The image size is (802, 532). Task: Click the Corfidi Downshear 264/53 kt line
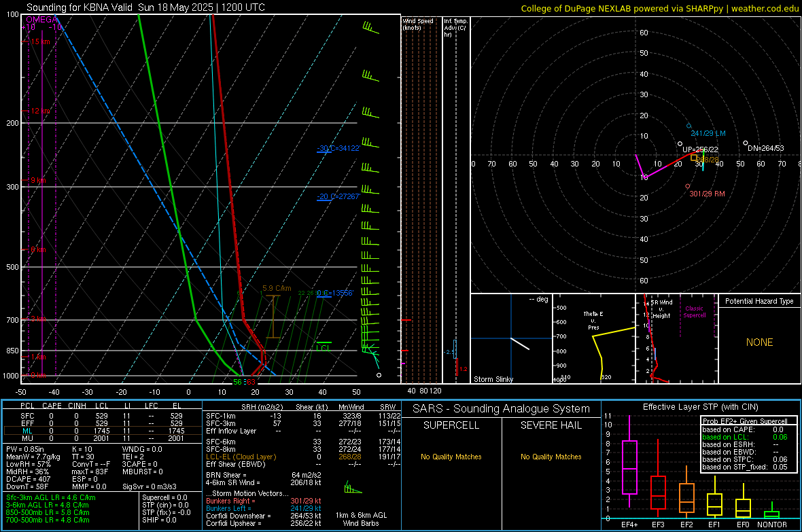pyautogui.click(x=264, y=516)
